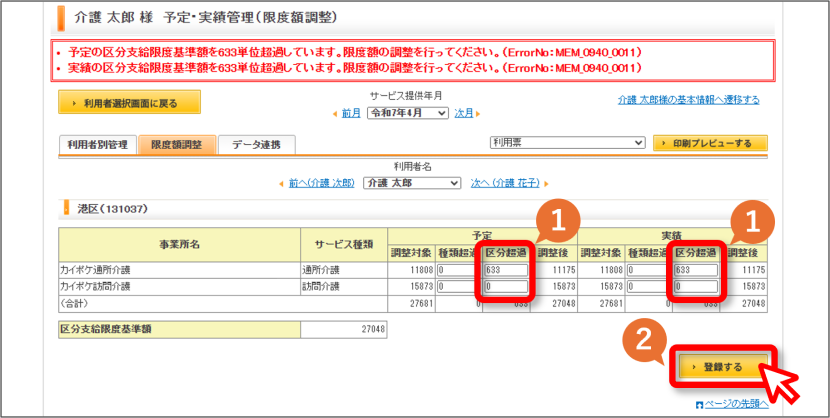Screen dimensions: 830x418
Task: Click the orange next-month arrow icon
Action: tap(478, 114)
